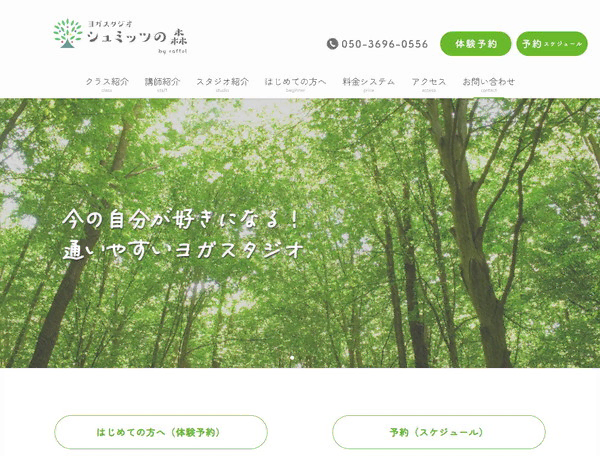The height and width of the screenshot is (456, 600).
Task: Navigate to はじめての方へ in the nav bar
Action: click(x=295, y=85)
